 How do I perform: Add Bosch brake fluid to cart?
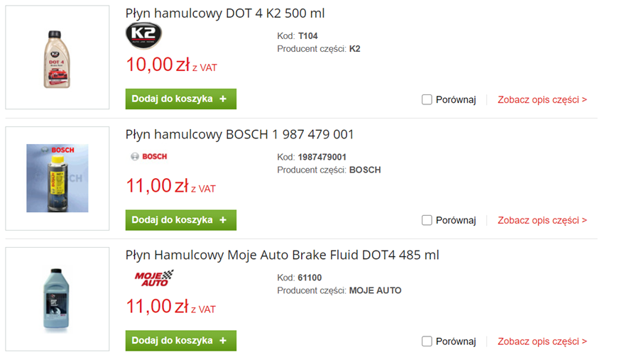pos(180,220)
